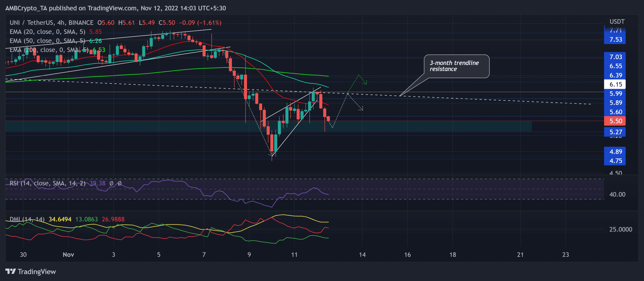
Task: Select the 6.39 price level label
Action: (615, 75)
